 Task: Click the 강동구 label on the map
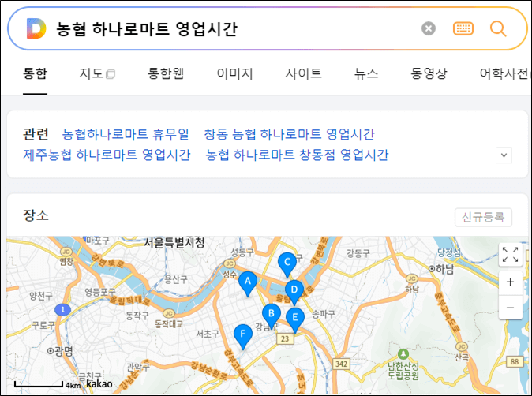(358, 253)
